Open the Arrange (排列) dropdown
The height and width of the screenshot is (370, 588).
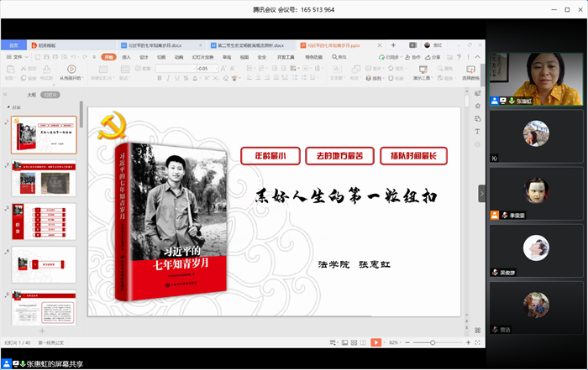point(375,78)
